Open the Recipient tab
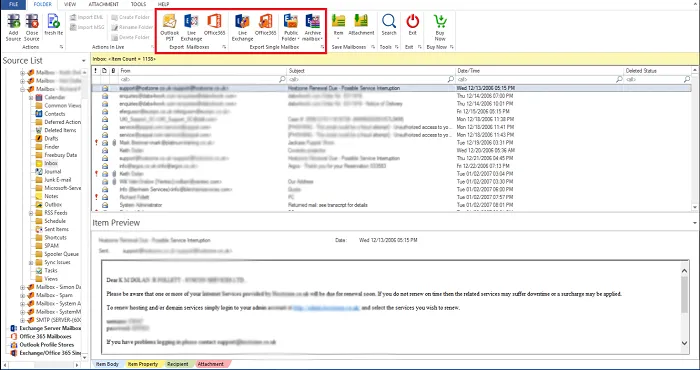The image size is (700, 370). tap(178, 364)
